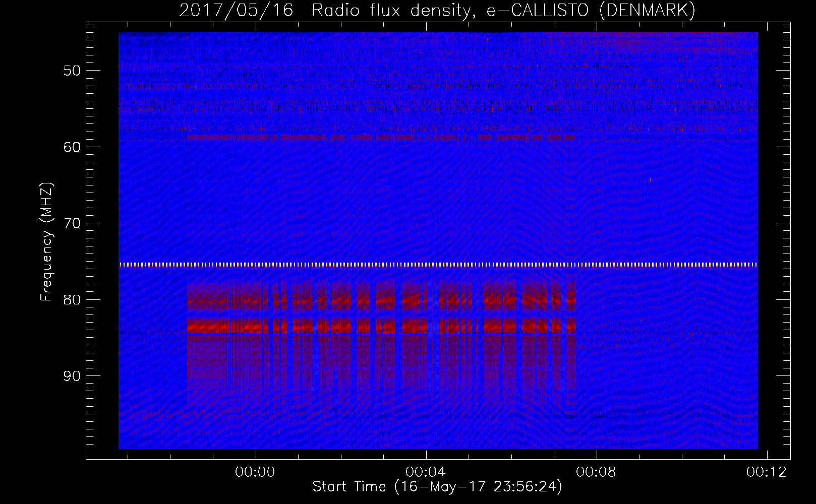Click the intense red emission band near 84 MHz
The image size is (816, 504).
(x=381, y=327)
